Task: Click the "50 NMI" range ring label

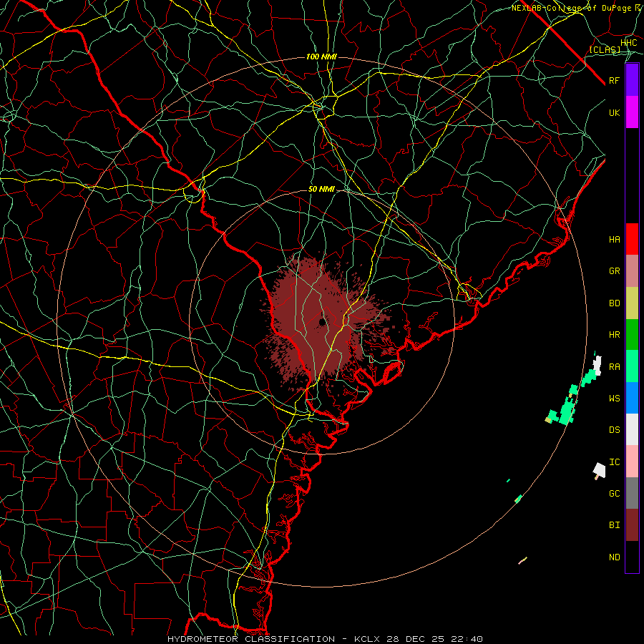Action: pyautogui.click(x=321, y=190)
